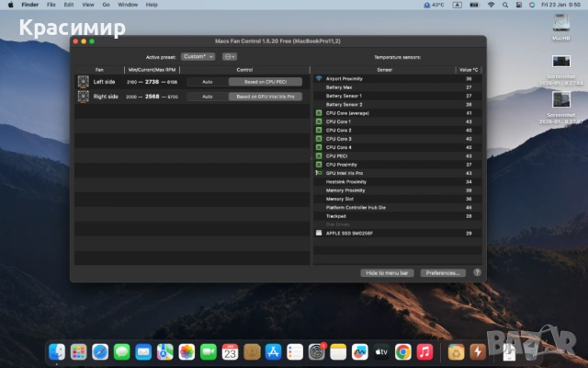Viewport: 588px width, 368px height.
Task: Open Maps from the Dock
Action: [165, 352]
